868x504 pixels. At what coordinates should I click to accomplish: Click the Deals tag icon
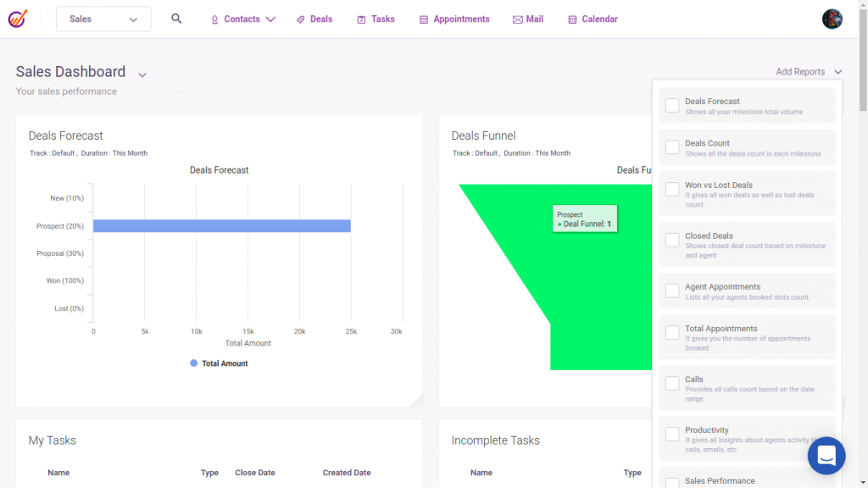301,19
